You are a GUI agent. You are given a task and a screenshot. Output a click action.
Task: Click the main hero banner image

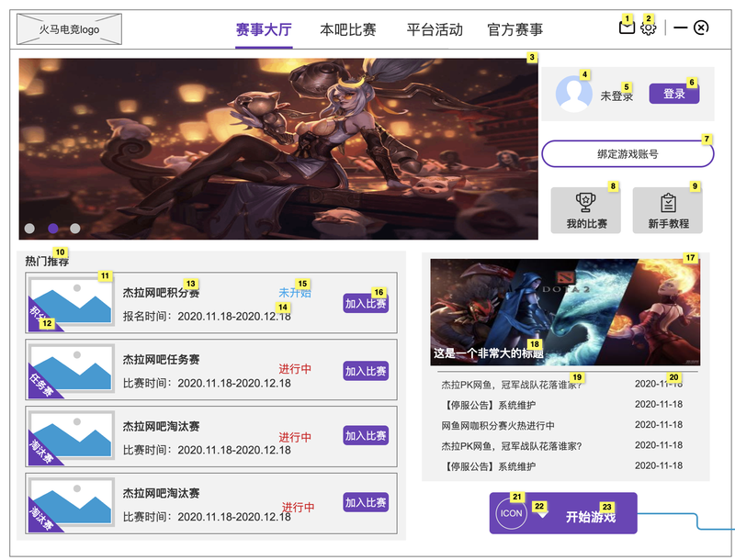[x=278, y=149]
